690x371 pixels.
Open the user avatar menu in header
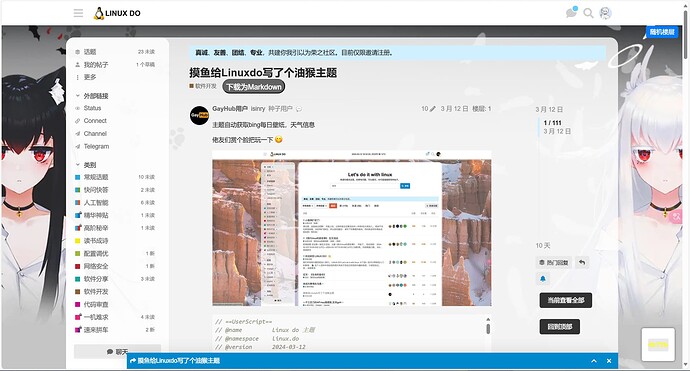[606, 13]
